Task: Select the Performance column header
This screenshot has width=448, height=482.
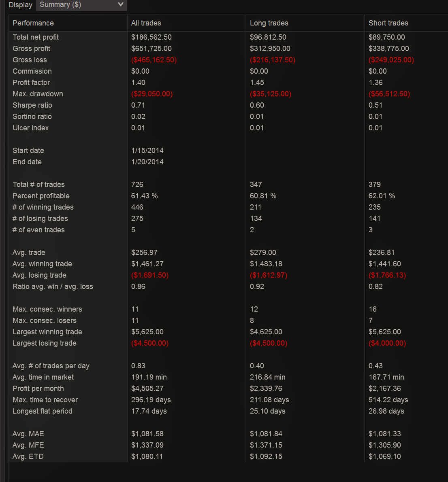Action: [x=33, y=23]
